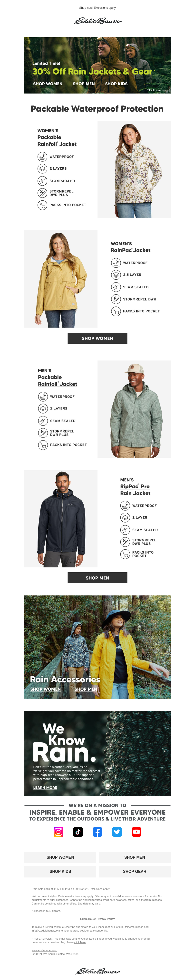Open the Twitter social icon
The height and width of the screenshot is (980, 195).
click(117, 832)
